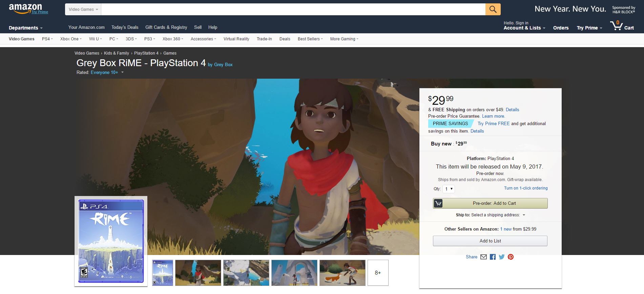
Task: Click into the Amazon search field
Action: click(293, 9)
